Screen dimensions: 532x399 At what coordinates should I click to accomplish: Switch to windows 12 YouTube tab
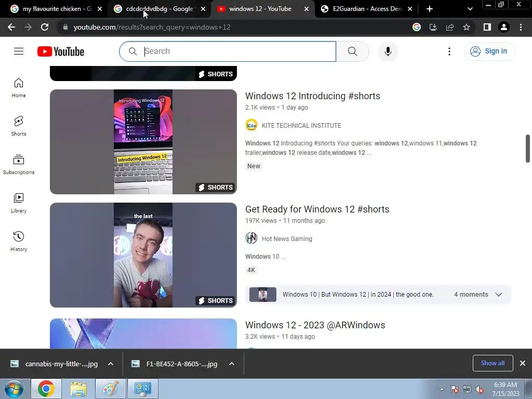pyautogui.click(x=263, y=9)
